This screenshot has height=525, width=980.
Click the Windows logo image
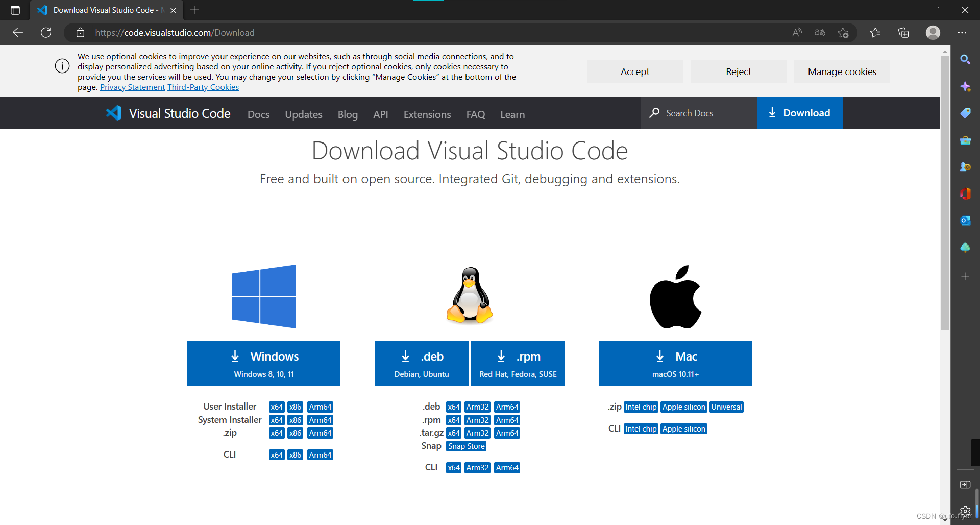264,296
